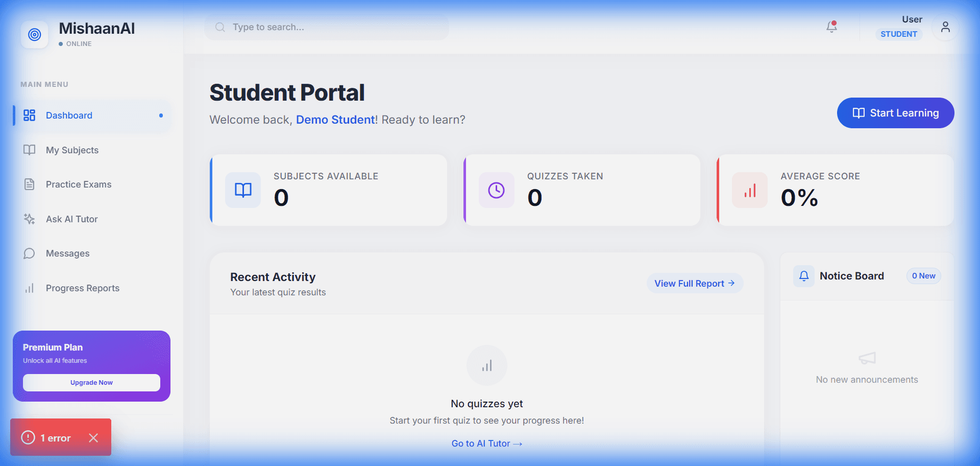Click the user profile avatar icon
This screenshot has height=466, width=980.
pos(945,27)
